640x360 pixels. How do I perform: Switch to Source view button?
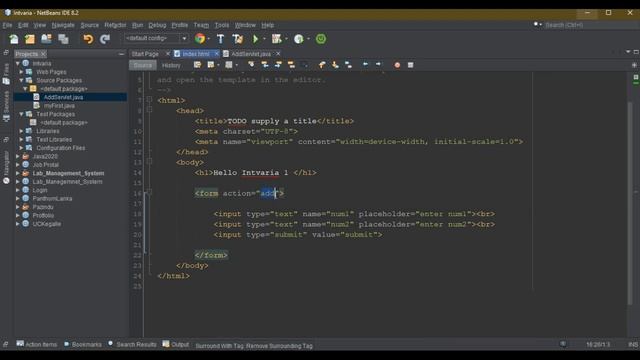pyautogui.click(x=143, y=65)
